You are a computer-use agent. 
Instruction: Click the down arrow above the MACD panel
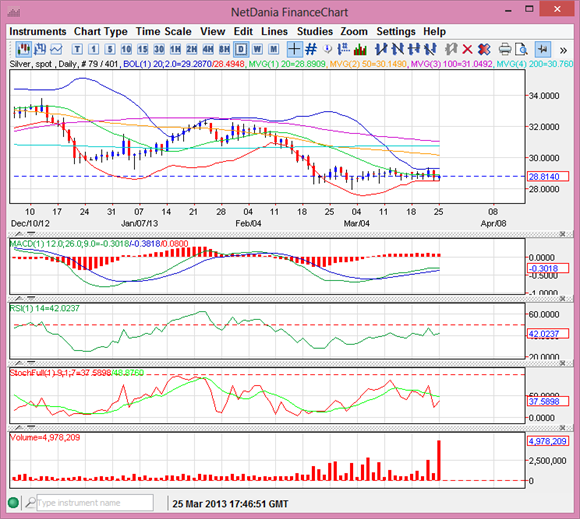click(31, 234)
